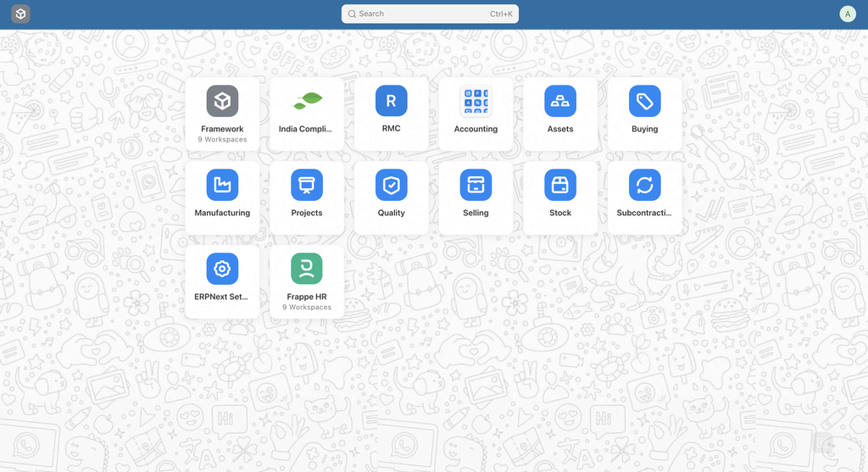Click the Accounting label text
The image size is (868, 472).
[476, 129]
